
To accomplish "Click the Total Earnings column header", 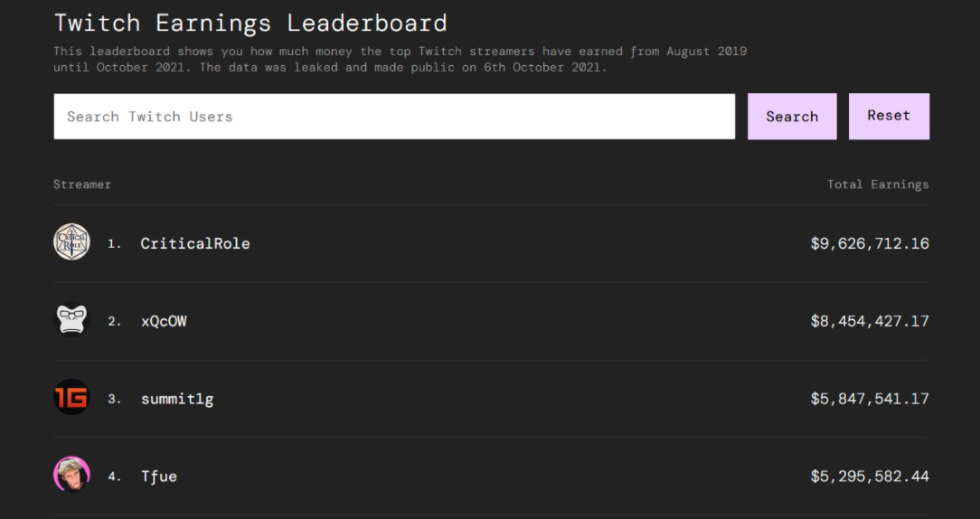I will (x=878, y=184).
